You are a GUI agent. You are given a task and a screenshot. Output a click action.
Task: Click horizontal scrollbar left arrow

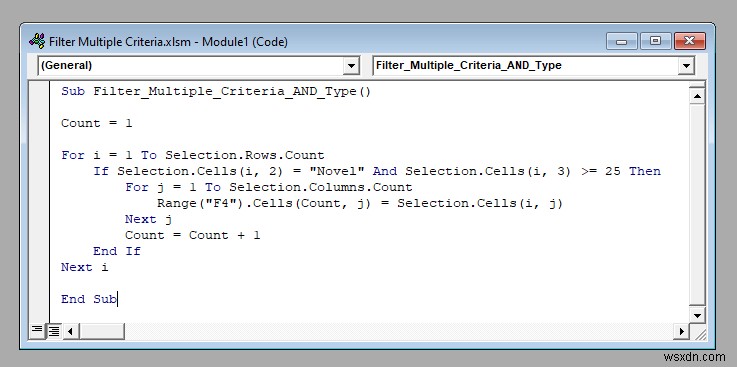coord(71,331)
